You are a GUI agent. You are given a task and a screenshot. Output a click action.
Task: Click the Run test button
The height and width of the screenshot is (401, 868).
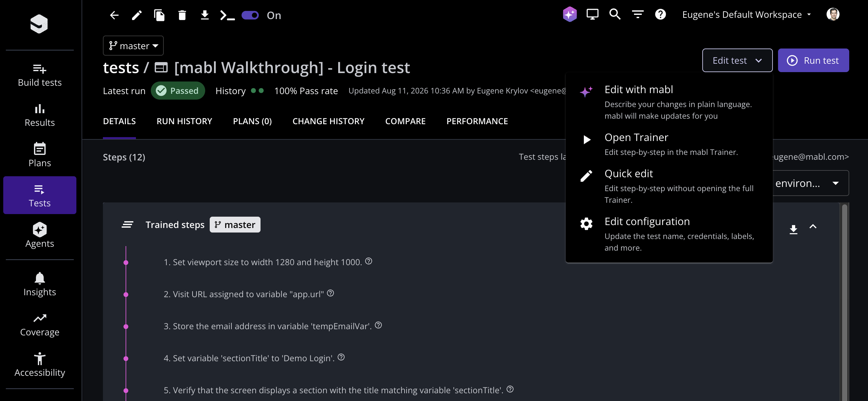coord(813,60)
